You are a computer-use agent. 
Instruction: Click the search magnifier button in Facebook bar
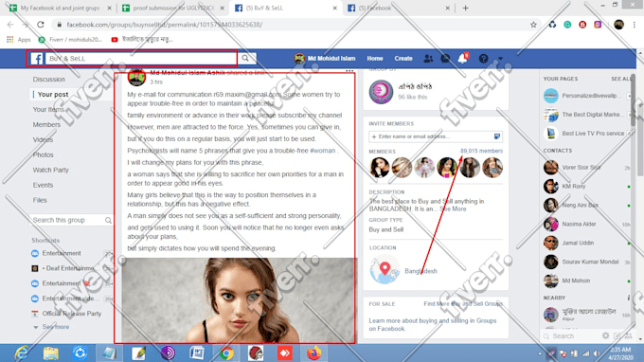245,59
